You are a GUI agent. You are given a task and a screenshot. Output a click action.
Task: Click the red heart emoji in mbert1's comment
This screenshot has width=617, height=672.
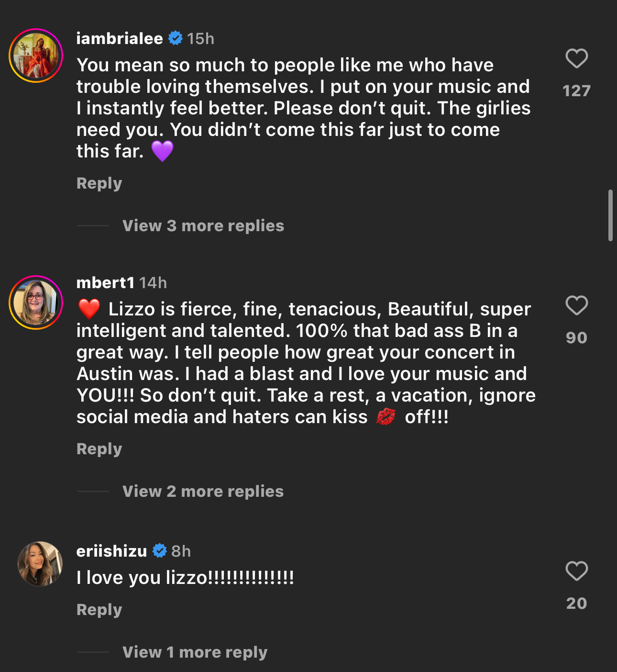(x=88, y=309)
